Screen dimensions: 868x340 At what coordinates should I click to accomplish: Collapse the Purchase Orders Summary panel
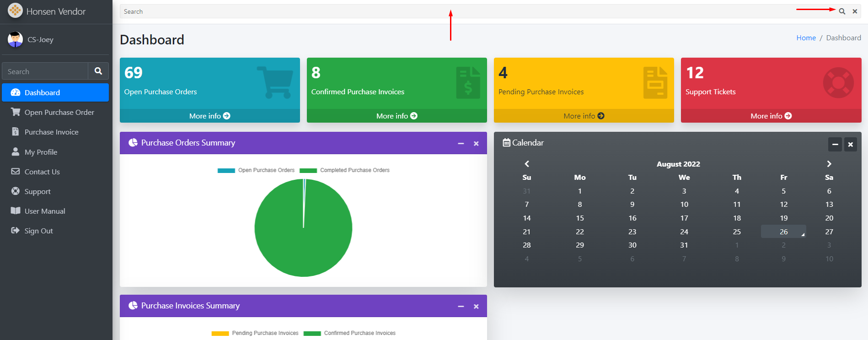[461, 144]
